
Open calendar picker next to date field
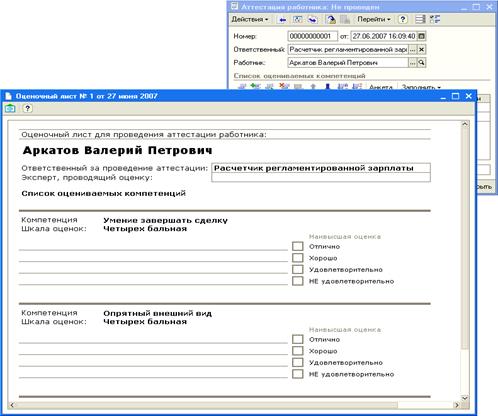[x=421, y=36]
